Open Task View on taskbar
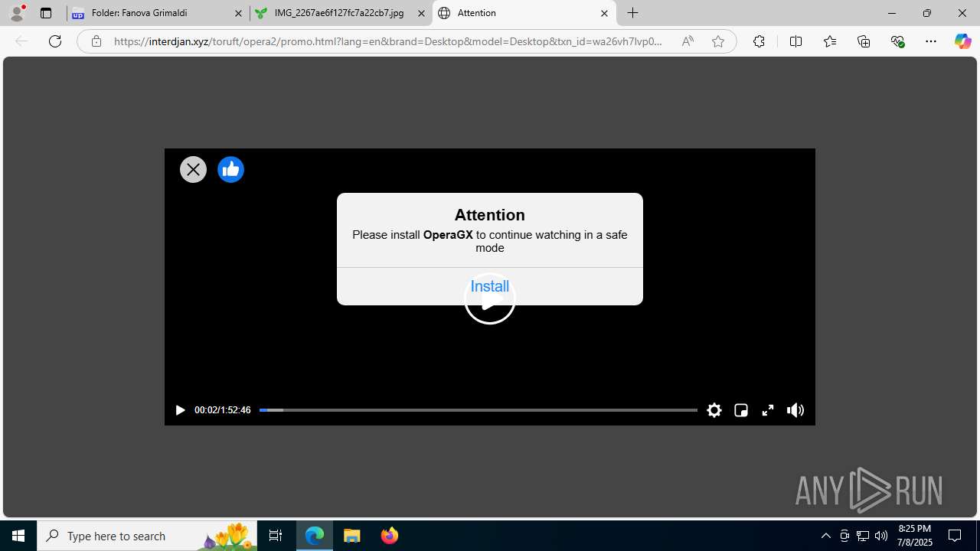 coord(276,536)
